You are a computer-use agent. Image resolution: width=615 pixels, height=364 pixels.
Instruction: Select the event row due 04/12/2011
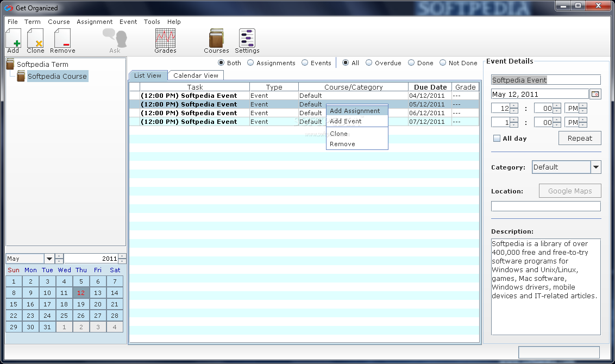click(304, 96)
